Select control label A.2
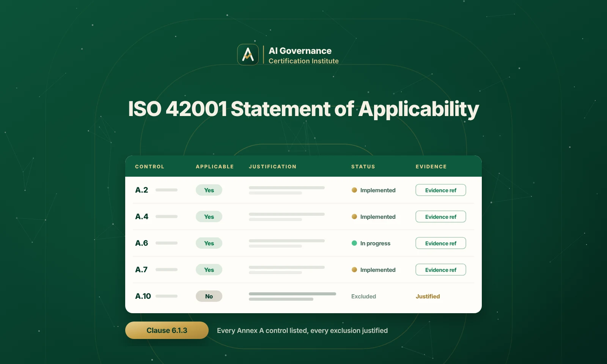The height and width of the screenshot is (364, 607). pos(142,190)
